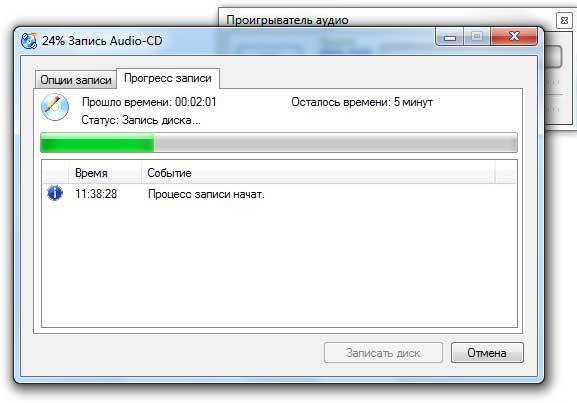Select the Процесс записи начат log row
This screenshot has width=577, height=403.
(279, 194)
